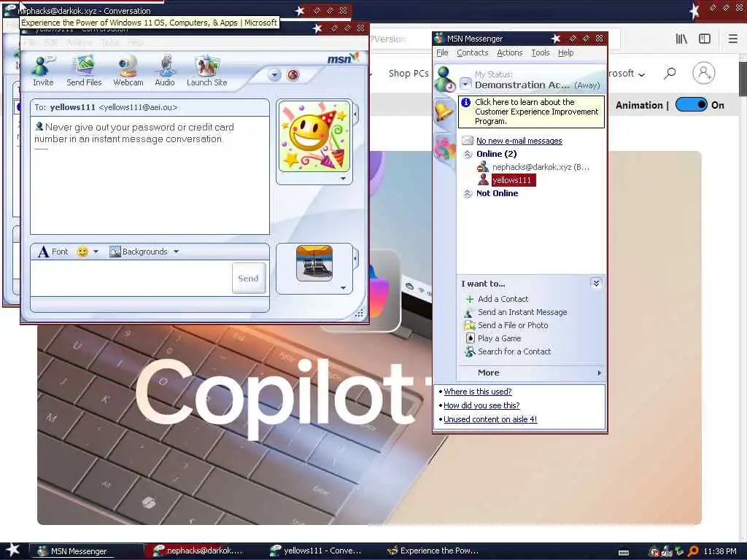Open My Status dropdown arrow
The image size is (747, 560).
tap(465, 85)
